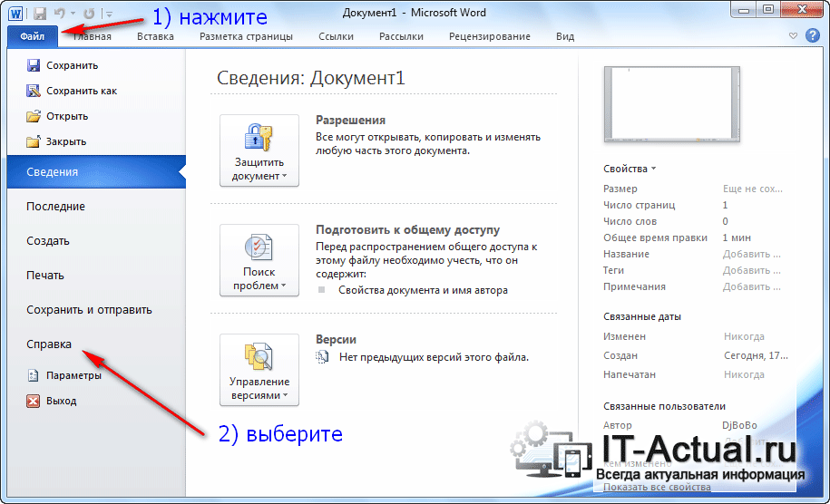Select Сведения in the backstage menu
This screenshot has width=830, height=504.
click(96, 172)
